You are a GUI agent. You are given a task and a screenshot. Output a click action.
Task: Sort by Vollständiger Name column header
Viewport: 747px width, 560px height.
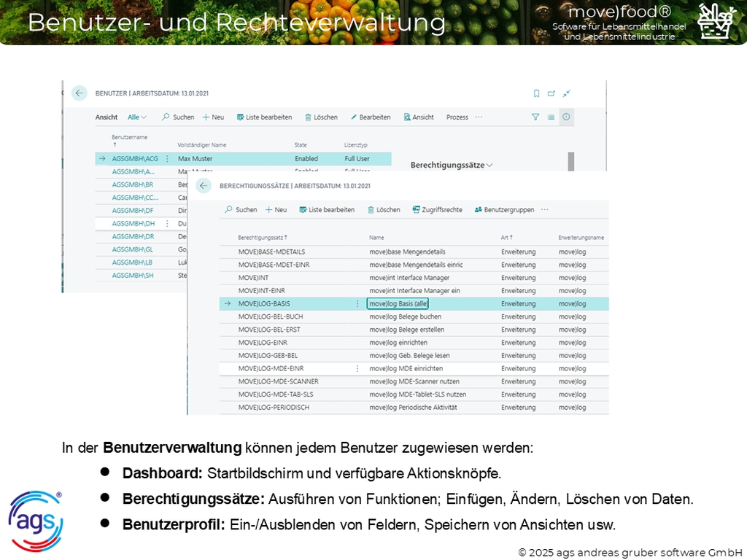[x=202, y=145]
